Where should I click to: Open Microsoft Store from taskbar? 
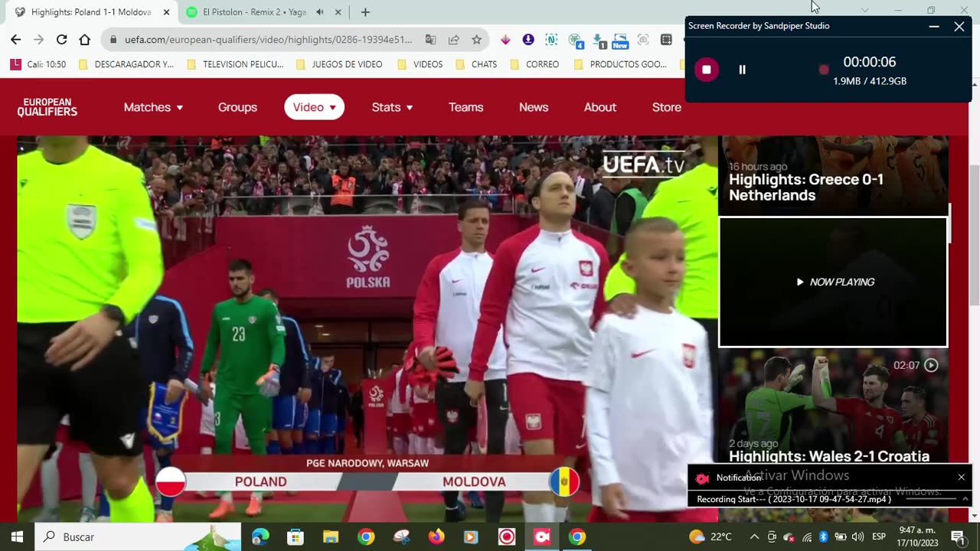pyautogui.click(x=295, y=536)
